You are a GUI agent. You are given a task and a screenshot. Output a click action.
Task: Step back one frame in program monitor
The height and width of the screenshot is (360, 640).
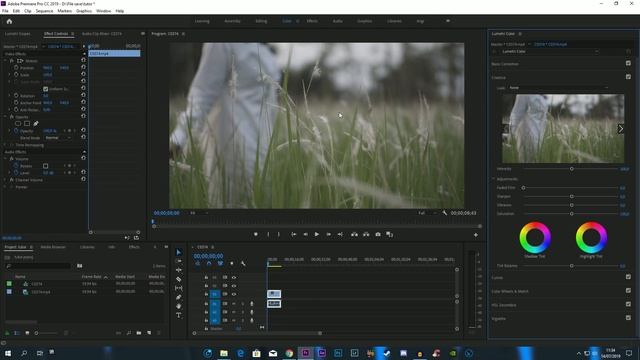click(x=305, y=234)
